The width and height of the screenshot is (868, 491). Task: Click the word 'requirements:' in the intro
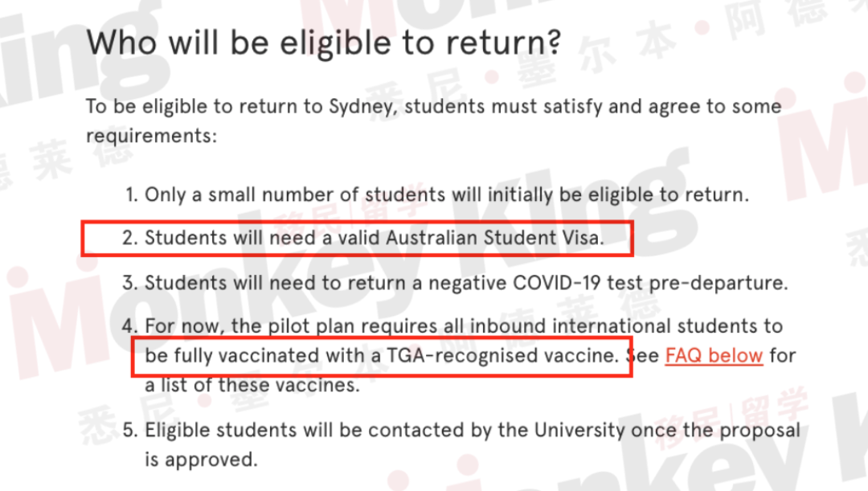pyautogui.click(x=152, y=136)
